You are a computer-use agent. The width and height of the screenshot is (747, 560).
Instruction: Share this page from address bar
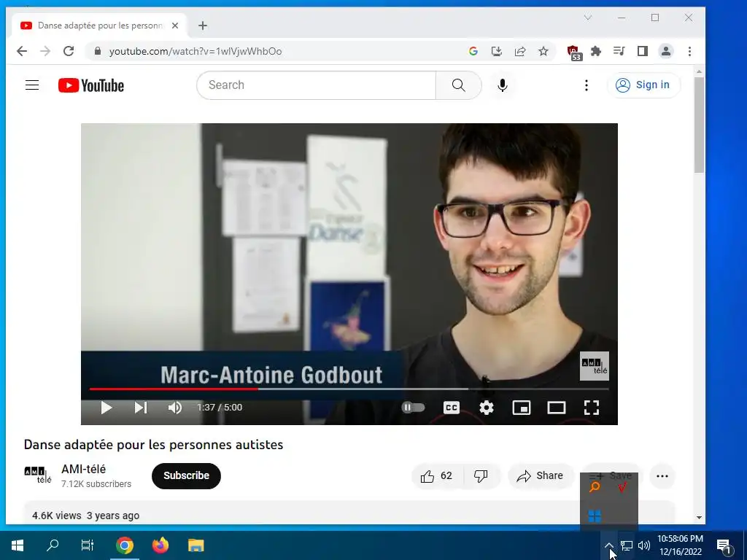click(519, 51)
